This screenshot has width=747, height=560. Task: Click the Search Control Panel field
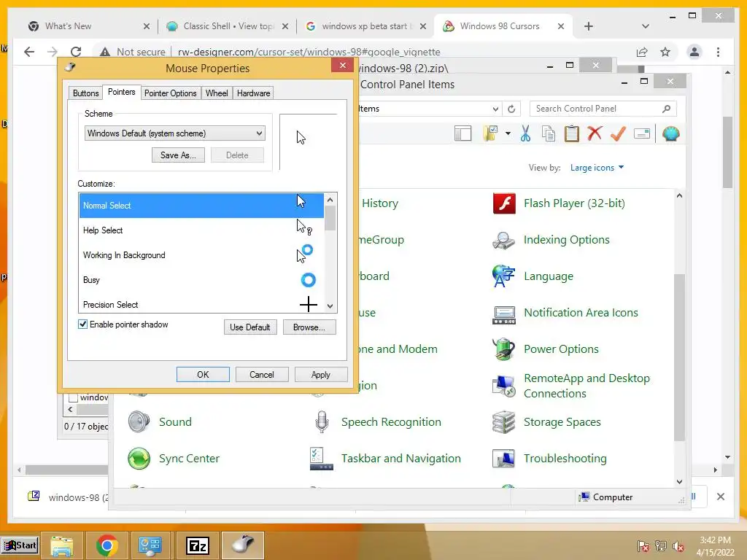pos(603,109)
